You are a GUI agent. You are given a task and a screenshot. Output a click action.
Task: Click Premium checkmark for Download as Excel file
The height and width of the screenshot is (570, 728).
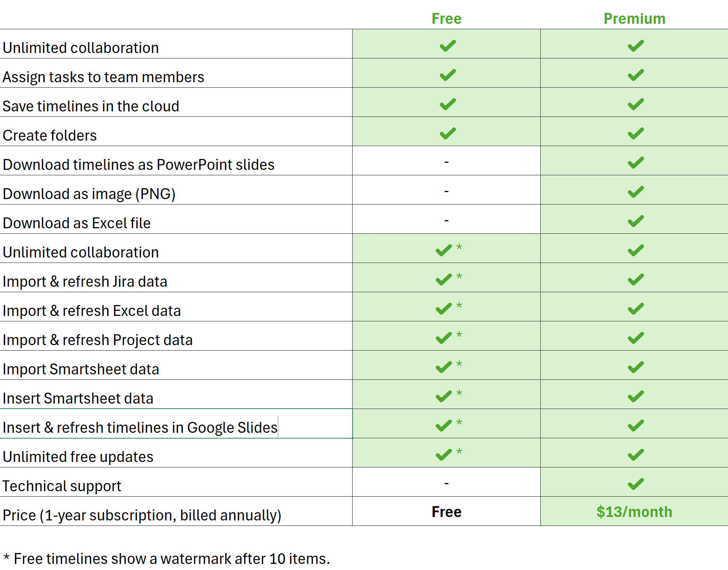click(636, 221)
